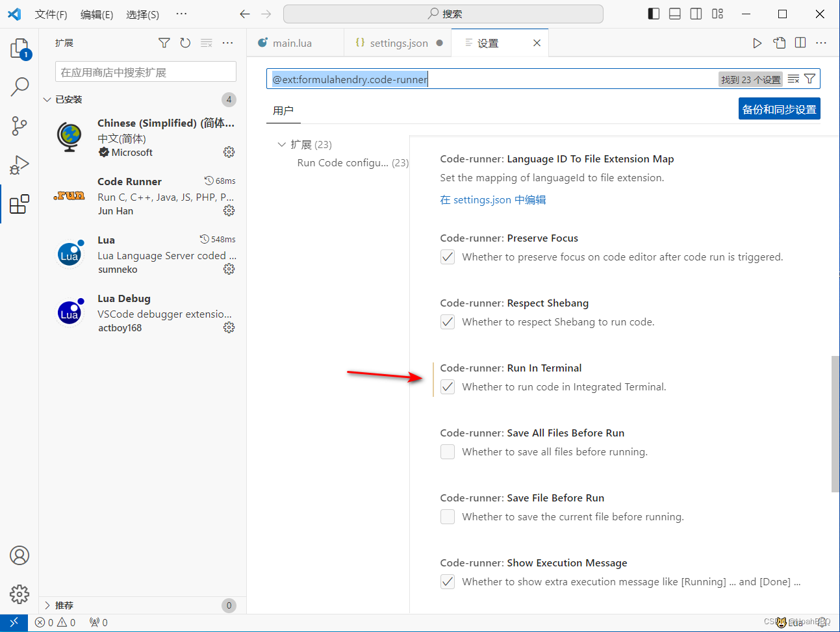Open Code Runner extension manage gear
This screenshot has width=840, height=632.
229,210
